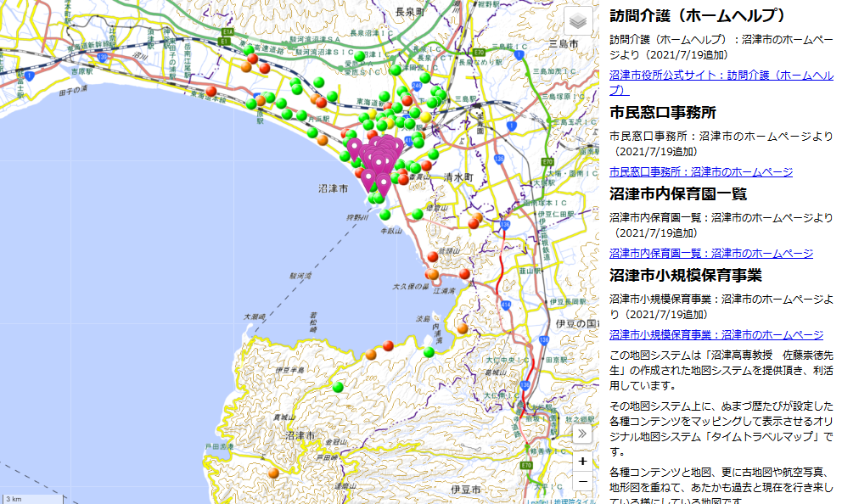842x504 pixels.
Task: Select the green marker left of 徳倉山
Action: coord(417,214)
